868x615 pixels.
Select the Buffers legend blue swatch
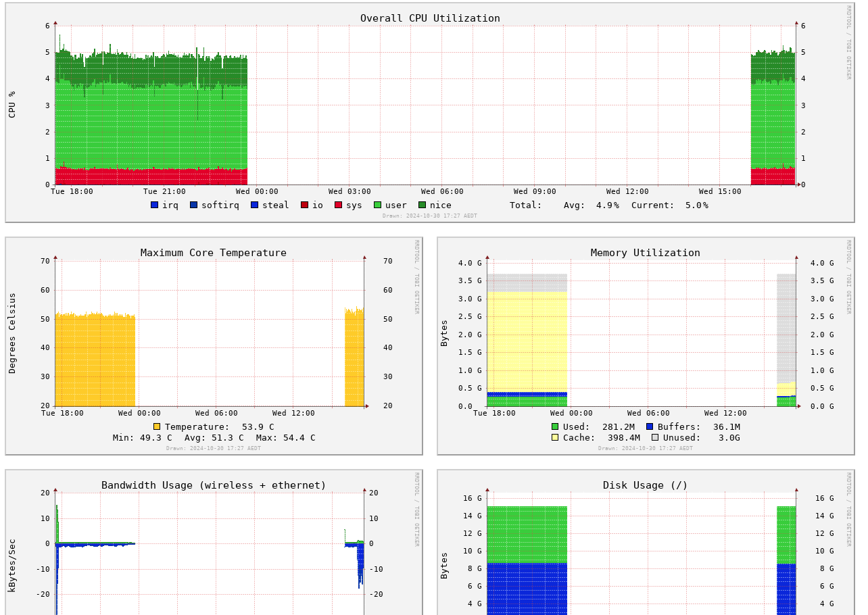(650, 426)
